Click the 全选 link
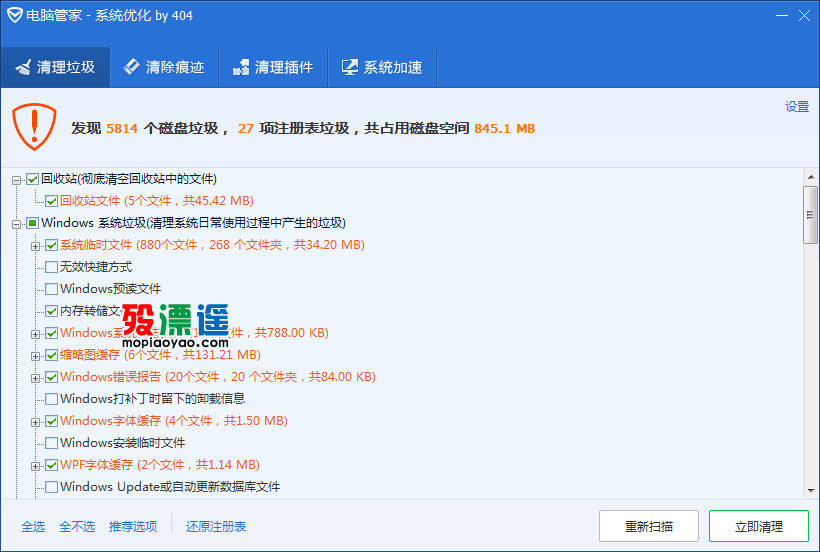Viewport: 820px width, 552px height. 33,526
